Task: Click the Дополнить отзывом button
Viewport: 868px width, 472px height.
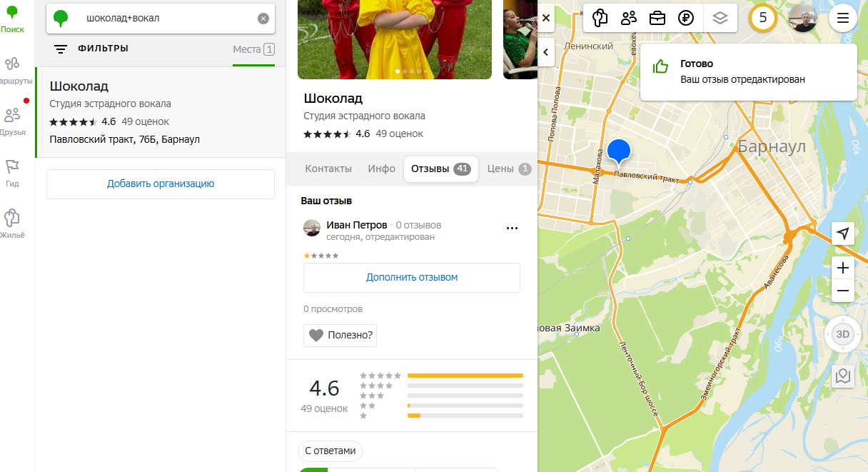Action: (412, 277)
